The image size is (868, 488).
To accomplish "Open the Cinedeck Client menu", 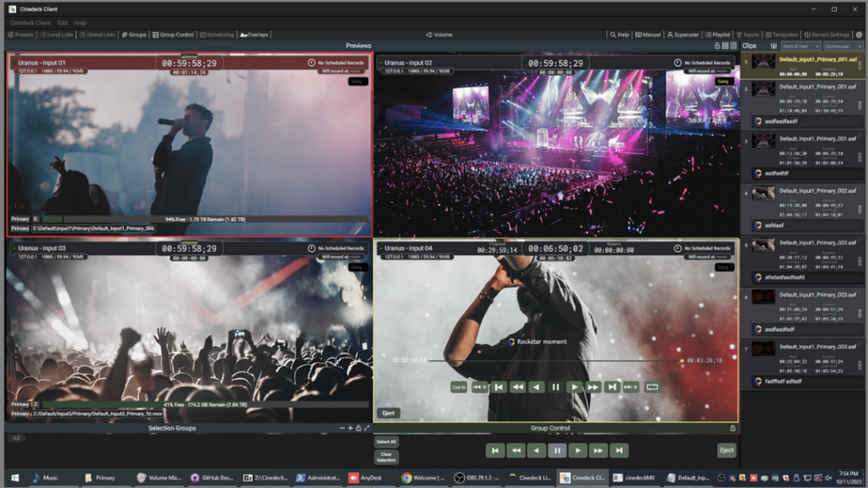I will (31, 23).
